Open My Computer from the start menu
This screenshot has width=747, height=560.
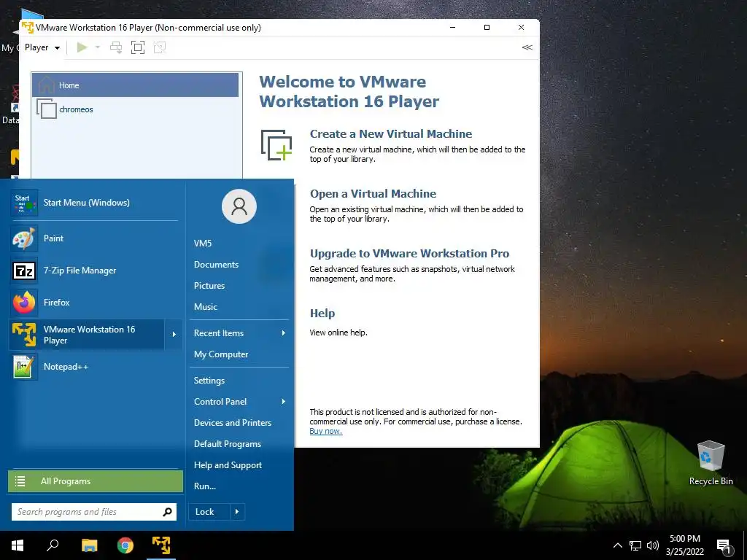(221, 354)
